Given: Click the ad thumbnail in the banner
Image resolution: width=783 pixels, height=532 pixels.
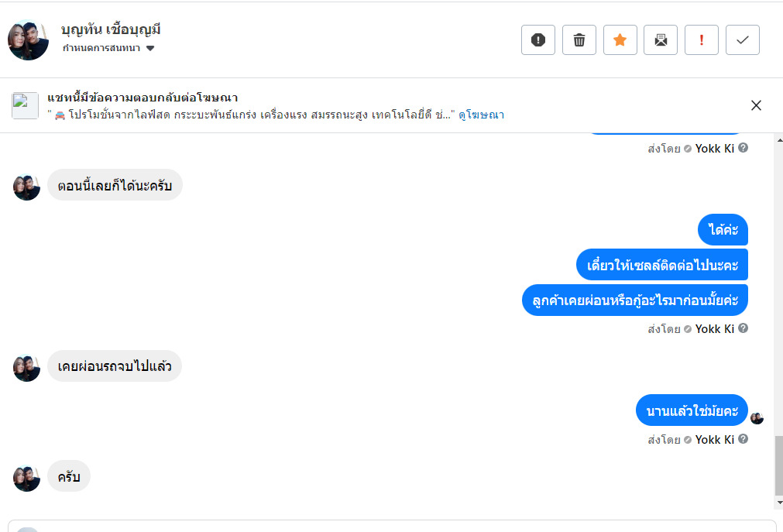Looking at the screenshot, I should (25, 105).
